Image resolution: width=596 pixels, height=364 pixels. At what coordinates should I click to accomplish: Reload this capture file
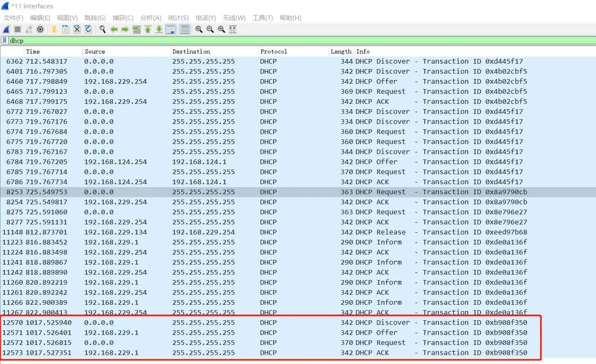coord(88,29)
